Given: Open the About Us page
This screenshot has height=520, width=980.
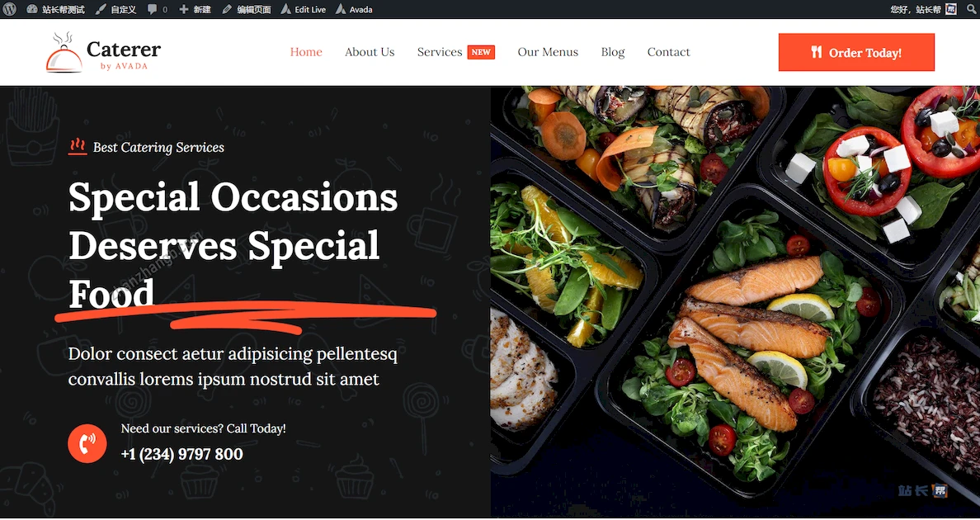Looking at the screenshot, I should (x=370, y=52).
